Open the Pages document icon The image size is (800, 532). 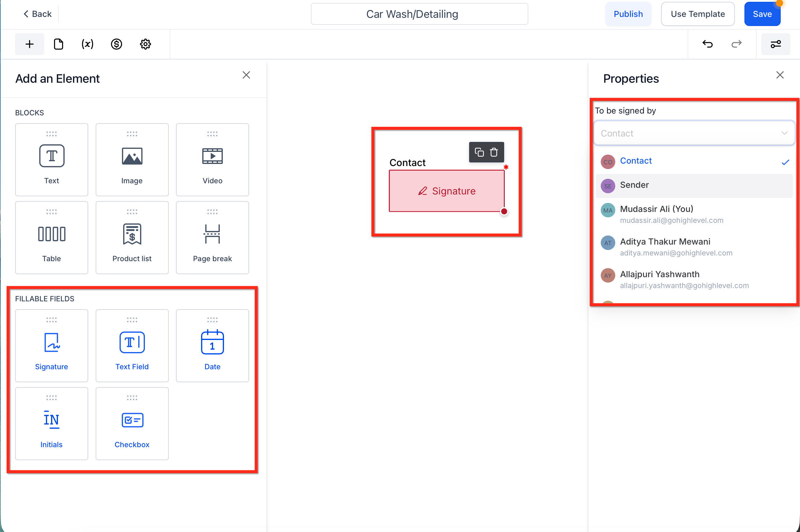[x=58, y=44]
